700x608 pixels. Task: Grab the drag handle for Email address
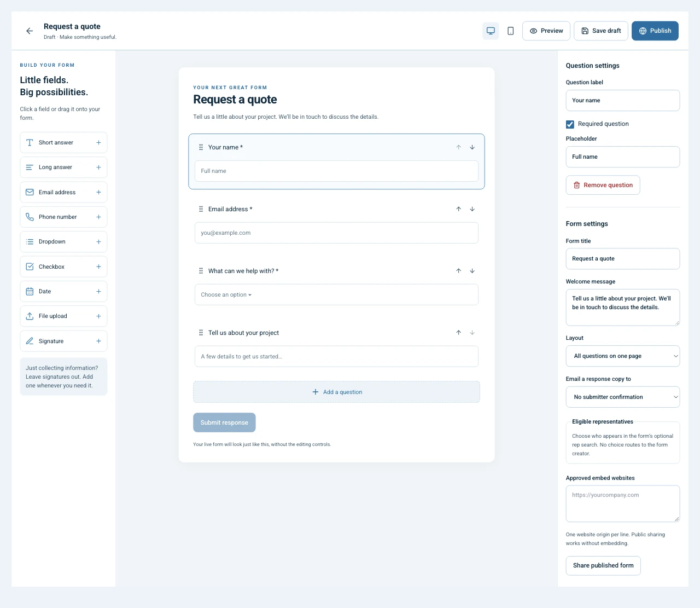[x=201, y=209]
